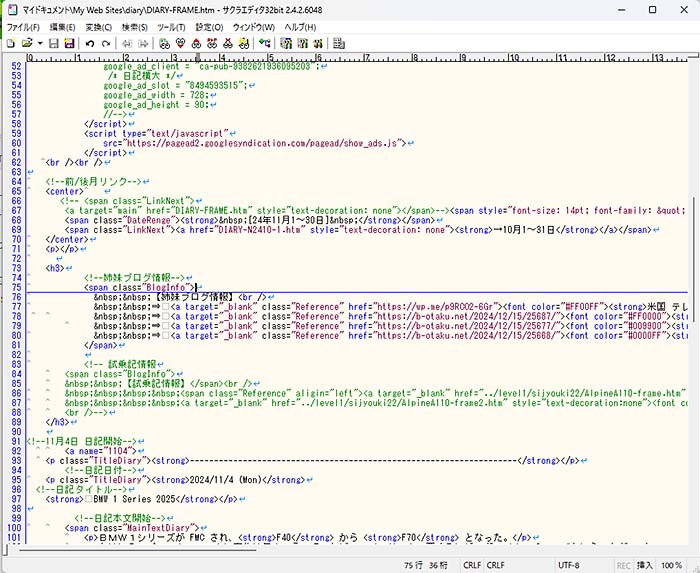Jump back in the move history
Screen dimensions: 700x573
(127, 43)
